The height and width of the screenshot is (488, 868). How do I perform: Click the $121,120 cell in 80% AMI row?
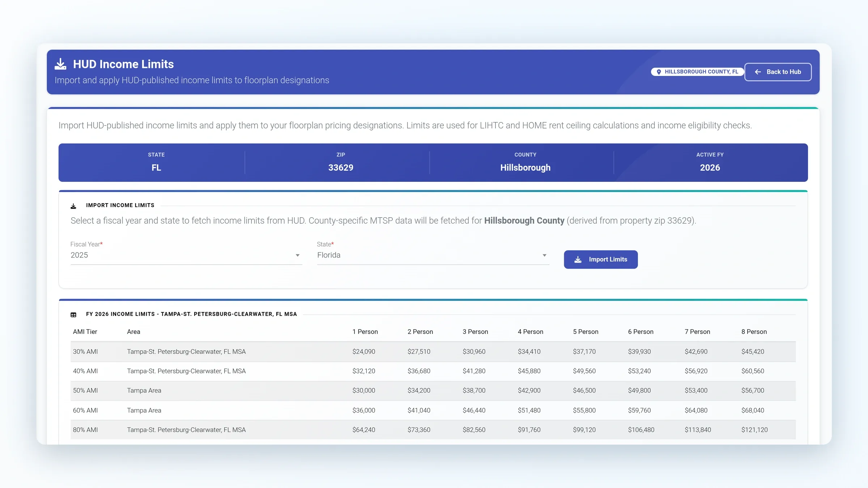click(x=754, y=430)
